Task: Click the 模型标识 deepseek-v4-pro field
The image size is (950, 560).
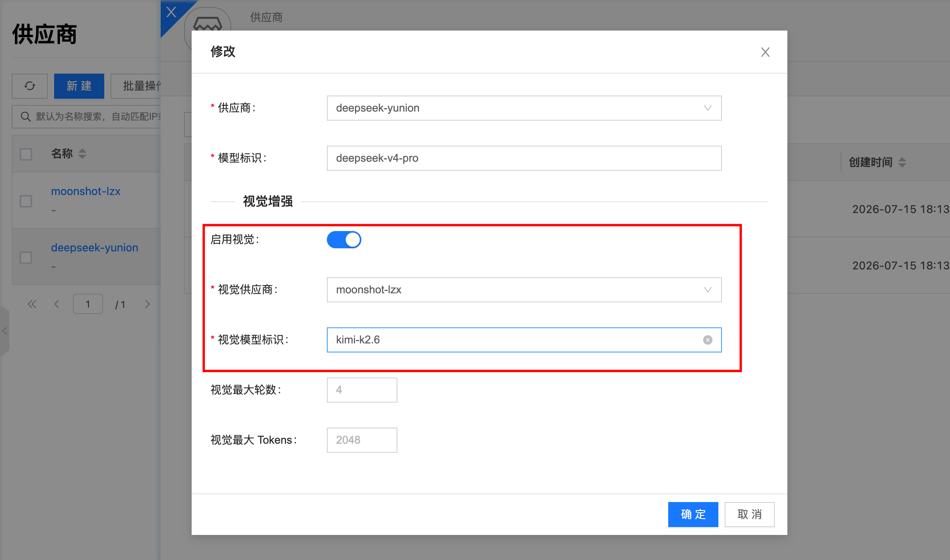Action: pyautogui.click(x=524, y=158)
